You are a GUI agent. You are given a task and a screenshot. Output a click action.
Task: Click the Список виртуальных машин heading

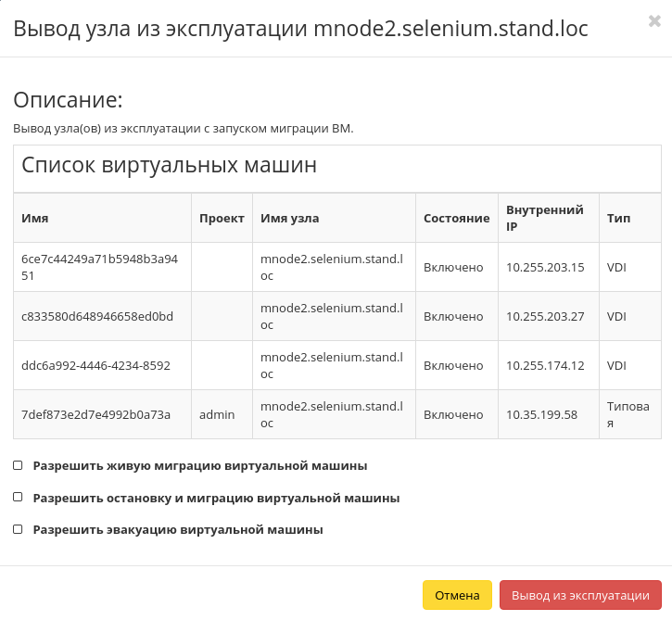coord(170,166)
